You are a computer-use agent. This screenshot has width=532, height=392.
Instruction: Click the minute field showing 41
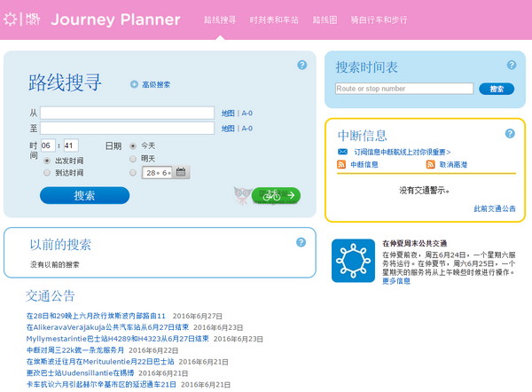point(71,145)
